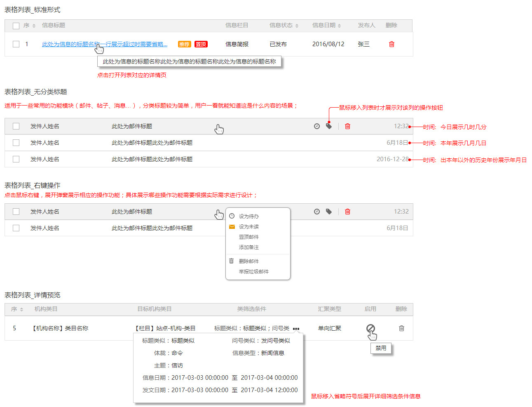The image size is (532, 407).
Task: Click the mail title in the 2016-12-28 row
Action: (x=152, y=159)
